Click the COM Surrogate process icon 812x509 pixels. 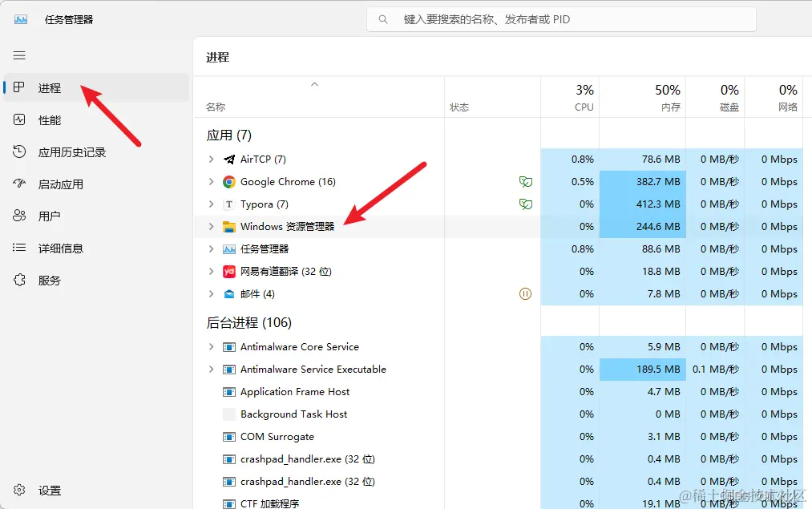click(x=229, y=437)
